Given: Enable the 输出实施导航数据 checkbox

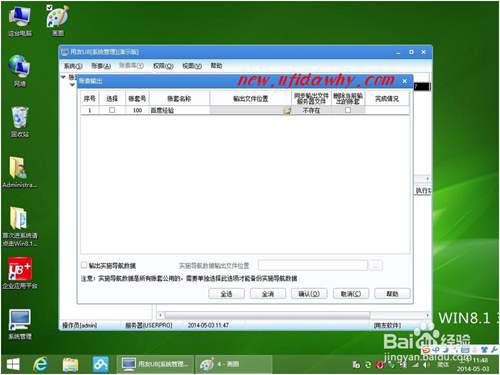Looking at the screenshot, I should coord(84,265).
